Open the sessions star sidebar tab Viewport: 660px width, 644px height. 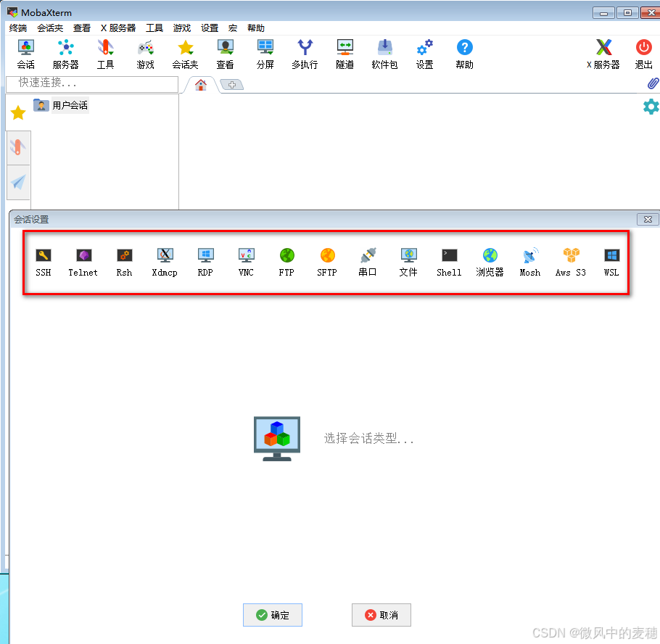[18, 113]
